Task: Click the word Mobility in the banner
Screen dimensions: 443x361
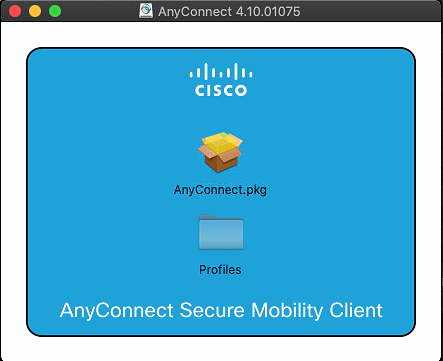Action: pos(287,311)
